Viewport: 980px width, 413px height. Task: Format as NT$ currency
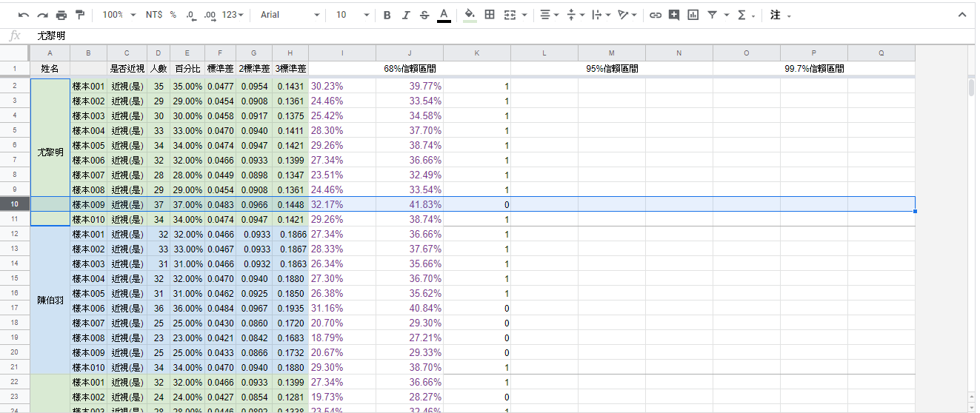point(154,15)
